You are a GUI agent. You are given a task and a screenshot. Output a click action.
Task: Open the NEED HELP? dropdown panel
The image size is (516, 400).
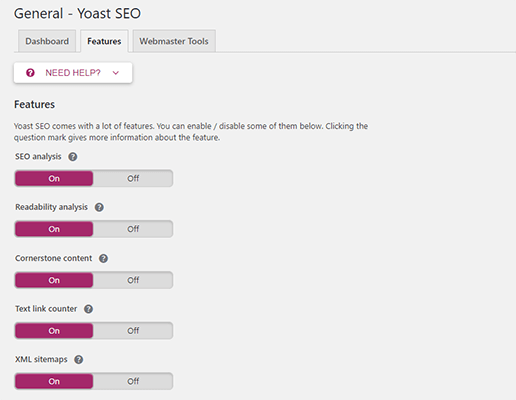(x=73, y=73)
